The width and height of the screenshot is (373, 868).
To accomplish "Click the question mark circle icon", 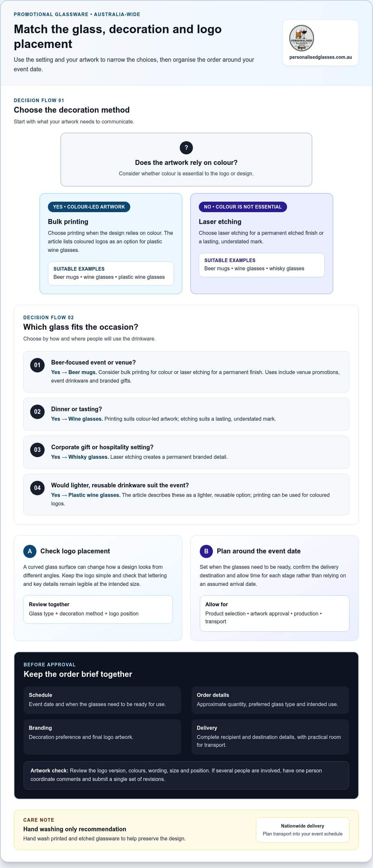I will click(x=186, y=147).
